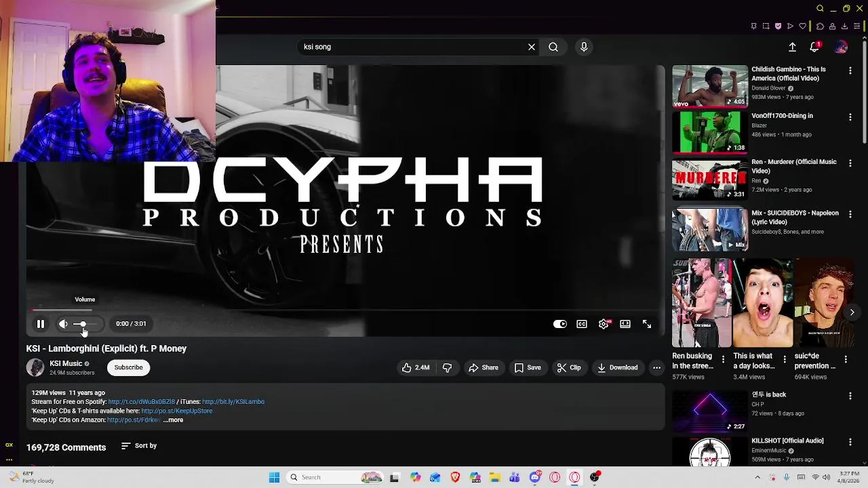Open the '연두 is back' video thumbnail

pos(710,411)
